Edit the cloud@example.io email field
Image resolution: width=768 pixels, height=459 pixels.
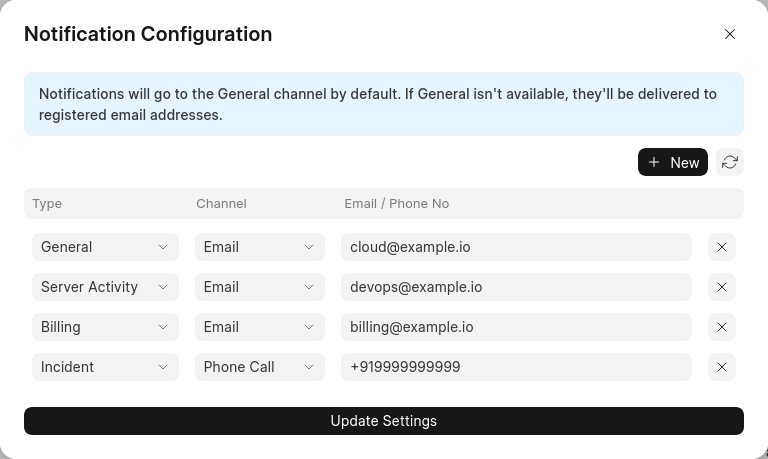coord(516,247)
